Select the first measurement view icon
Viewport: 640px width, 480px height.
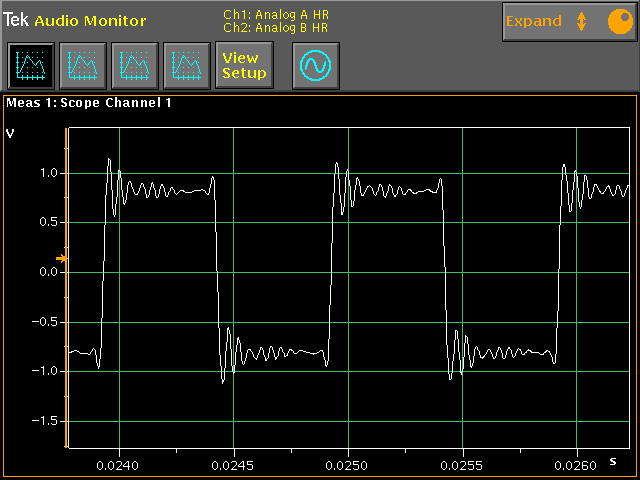click(31, 65)
